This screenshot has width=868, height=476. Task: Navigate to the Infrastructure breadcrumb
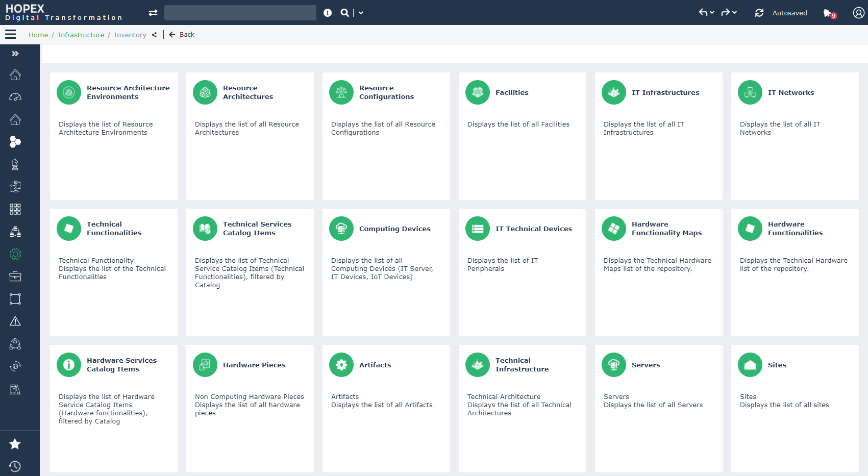(81, 35)
